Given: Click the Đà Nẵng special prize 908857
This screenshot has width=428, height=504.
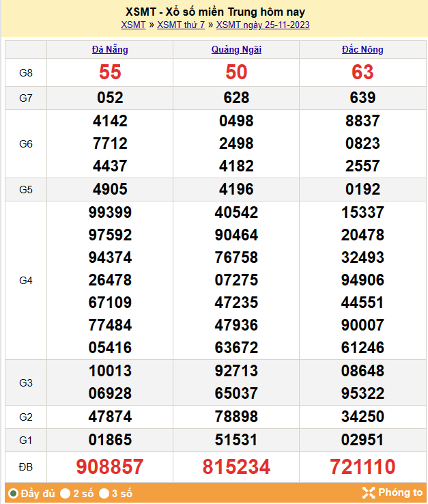Looking at the screenshot, I should pyautogui.click(x=110, y=467).
